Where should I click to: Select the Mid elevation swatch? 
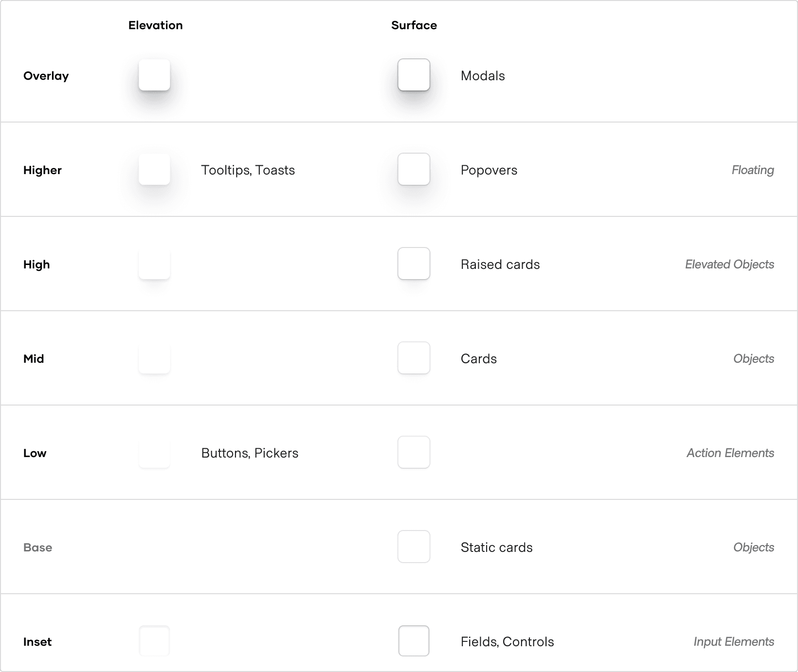154,358
